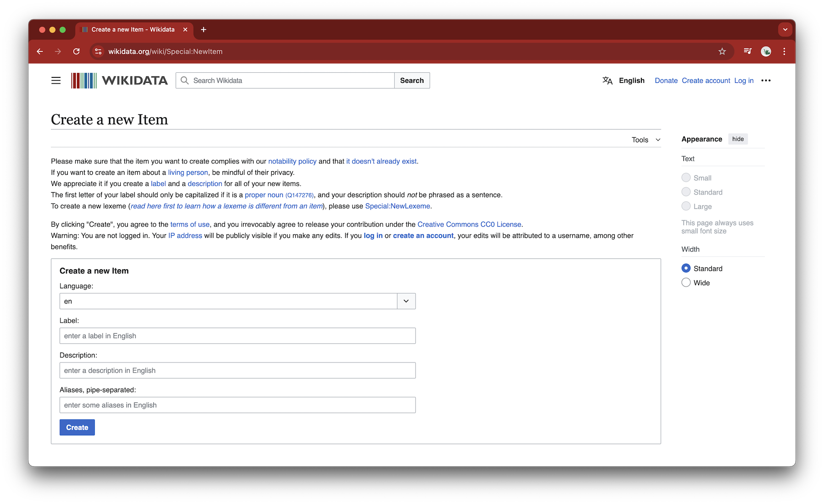Expand the Tools dropdown

(x=646, y=140)
